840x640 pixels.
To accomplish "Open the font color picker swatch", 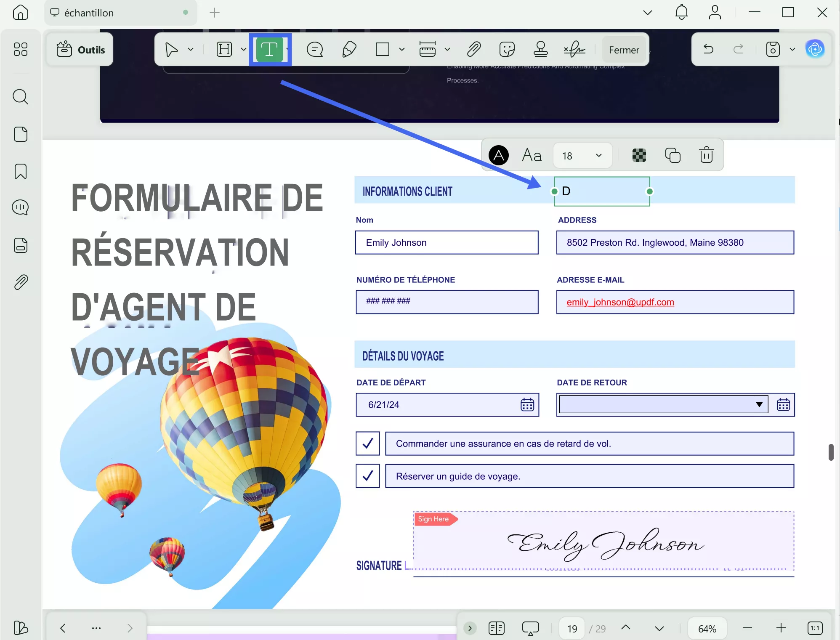I will pyautogui.click(x=498, y=155).
